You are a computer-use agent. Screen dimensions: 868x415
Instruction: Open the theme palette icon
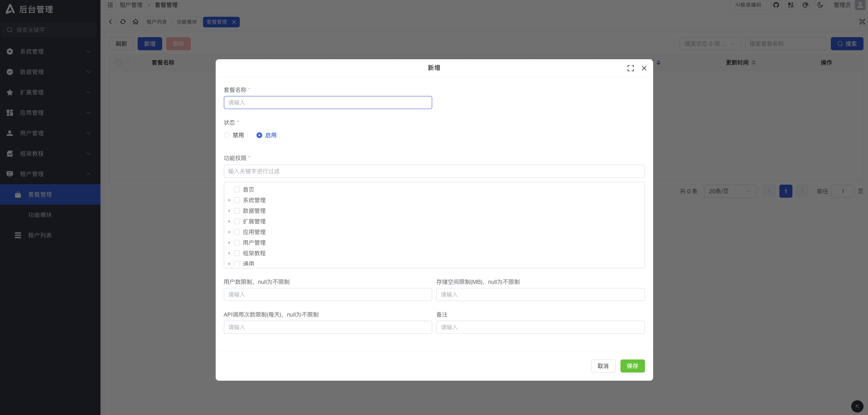click(x=806, y=5)
